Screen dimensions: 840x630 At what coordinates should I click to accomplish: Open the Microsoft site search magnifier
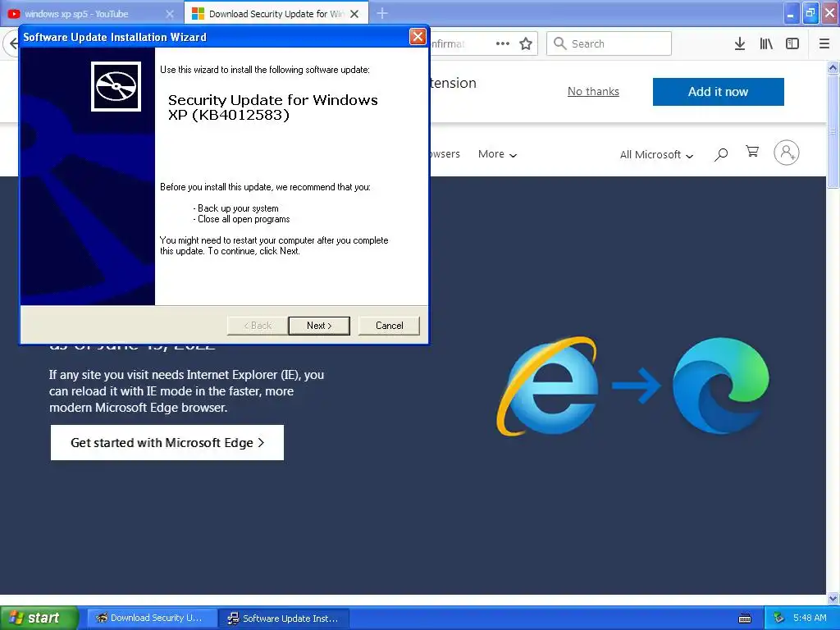point(721,154)
